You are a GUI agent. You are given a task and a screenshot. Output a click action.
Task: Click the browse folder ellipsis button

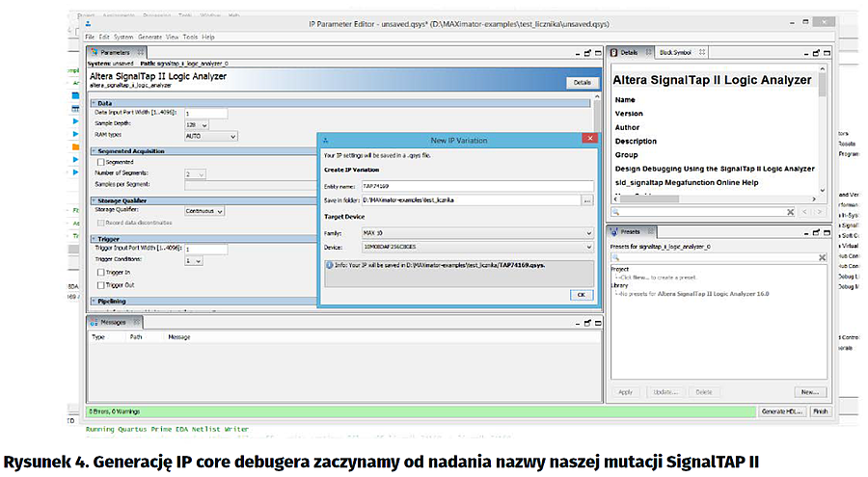coord(587,199)
